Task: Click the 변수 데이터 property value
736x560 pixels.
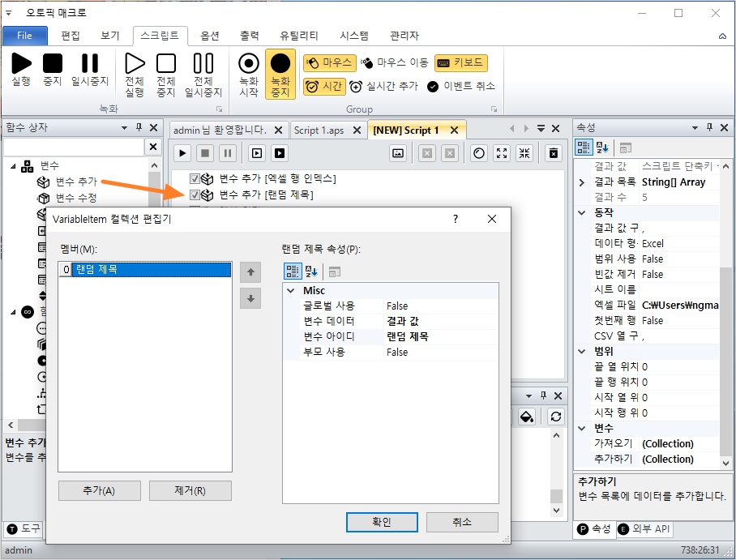Action: point(440,322)
